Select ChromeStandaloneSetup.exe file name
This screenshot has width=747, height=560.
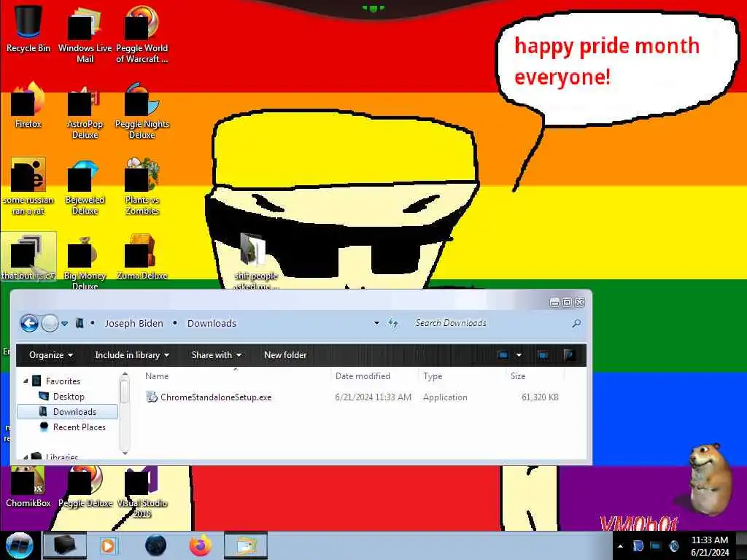[216, 397]
